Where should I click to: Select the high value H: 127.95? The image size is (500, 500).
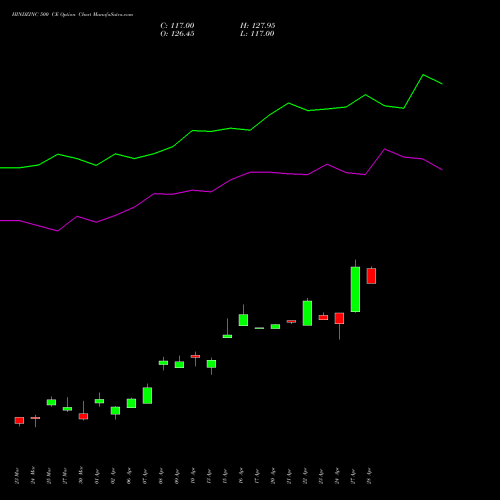click(258, 26)
